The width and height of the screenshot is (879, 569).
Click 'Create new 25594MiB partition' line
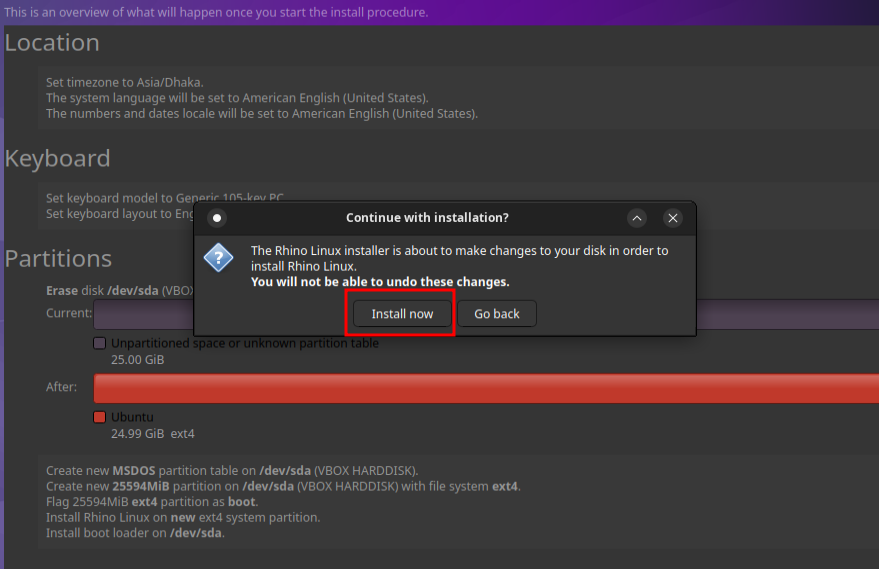283,486
